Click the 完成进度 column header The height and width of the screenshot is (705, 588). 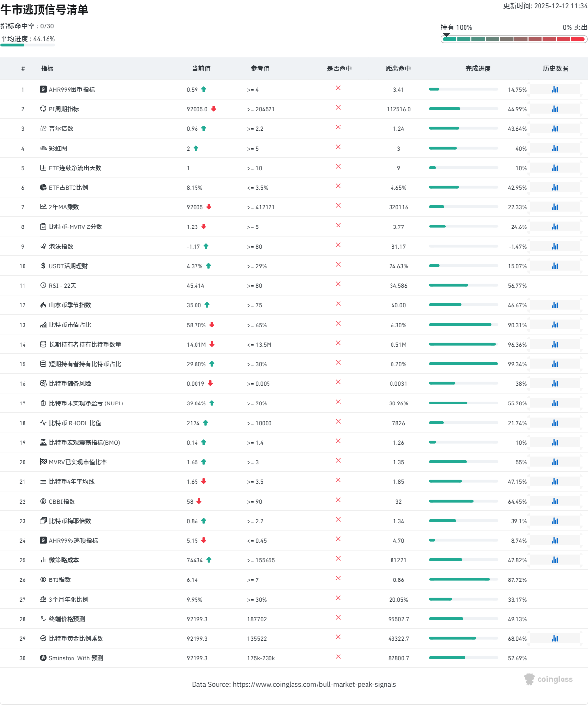coord(478,69)
